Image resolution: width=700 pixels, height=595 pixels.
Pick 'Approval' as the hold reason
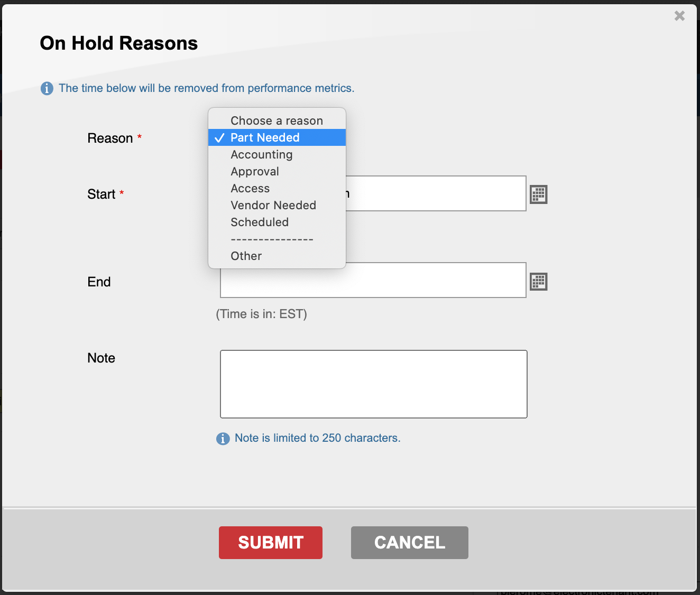point(254,171)
